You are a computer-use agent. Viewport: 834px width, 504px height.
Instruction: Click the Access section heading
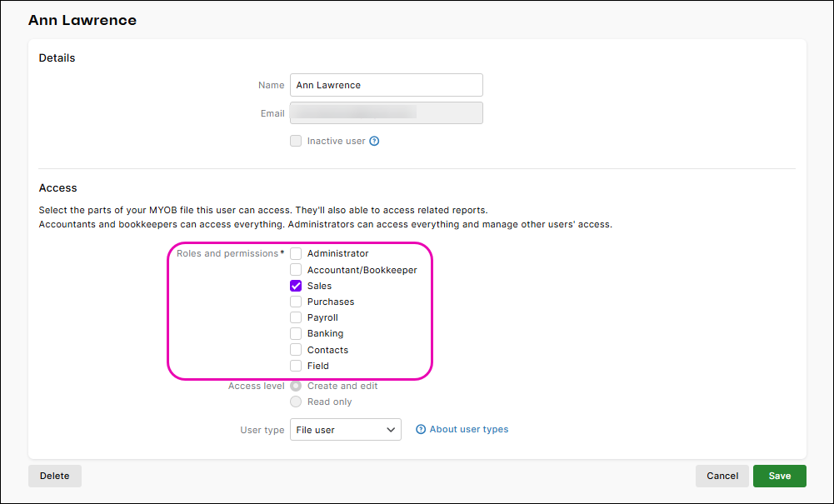[58, 187]
